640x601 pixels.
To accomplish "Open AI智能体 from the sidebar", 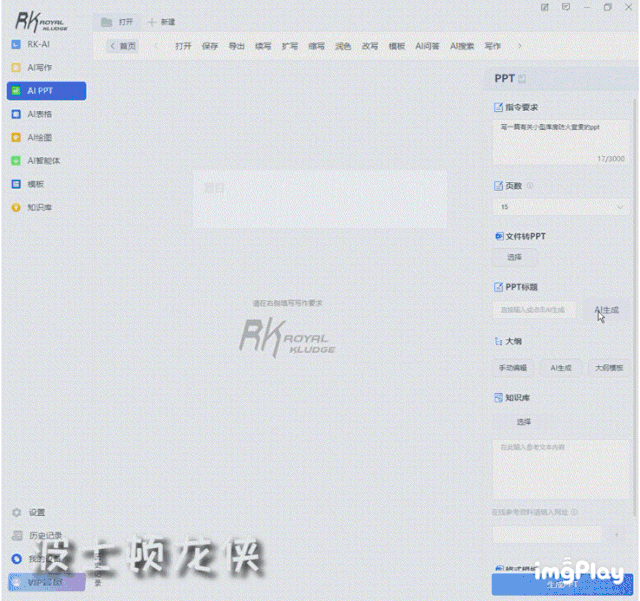I will pos(36,161).
